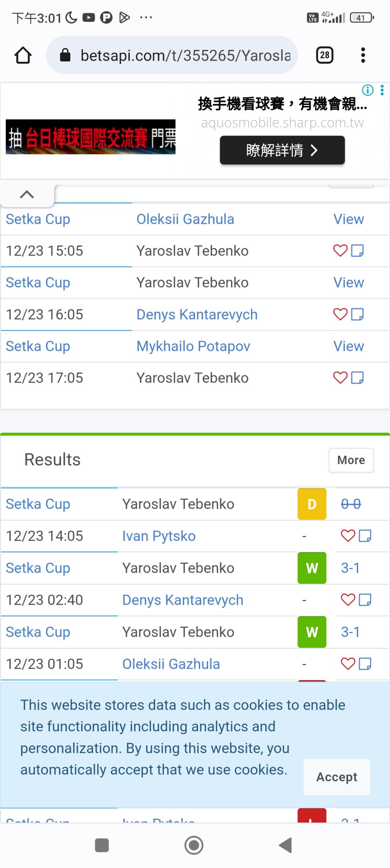Open the ad info icon
This screenshot has width=390, height=868.
click(x=368, y=90)
